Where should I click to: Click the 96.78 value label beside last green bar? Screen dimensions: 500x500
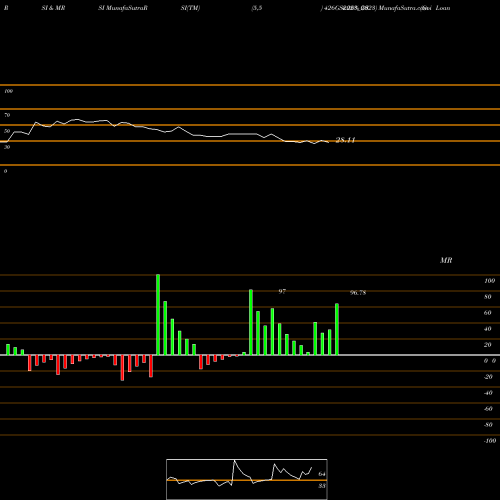[x=358, y=293]
